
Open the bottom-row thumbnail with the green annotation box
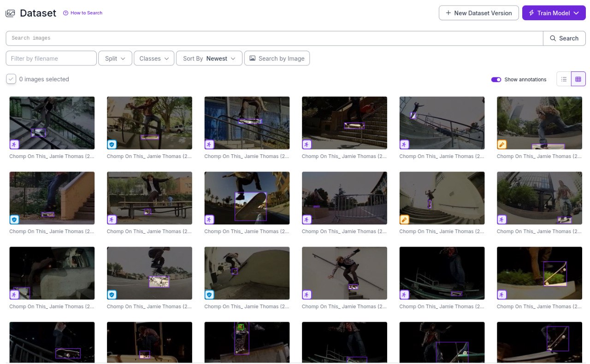247,342
